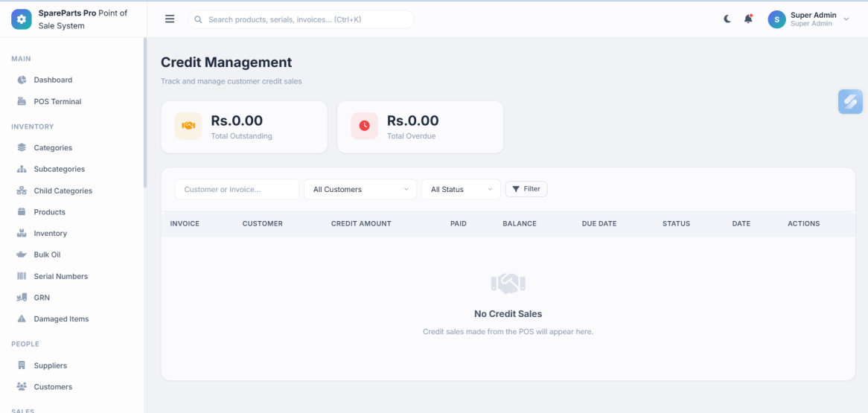Click the POS Terminal register icon

[x=22, y=101]
